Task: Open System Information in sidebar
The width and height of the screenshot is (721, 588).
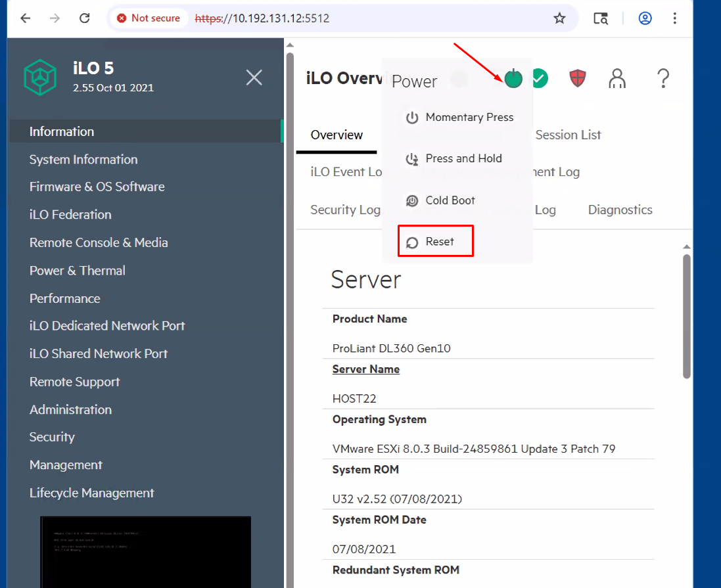Action: pos(83,160)
